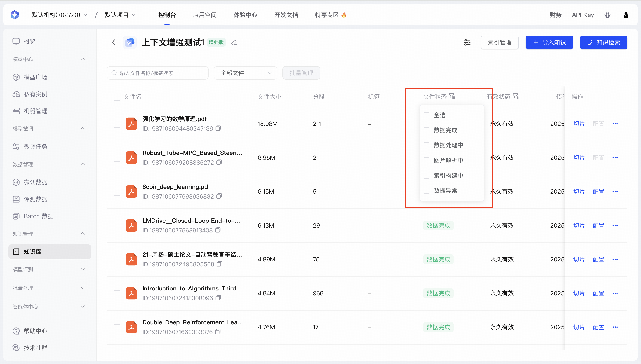This screenshot has width=641, height=364.
Task: Click the back arrow beside knowledge base title
Action: [x=114, y=43]
